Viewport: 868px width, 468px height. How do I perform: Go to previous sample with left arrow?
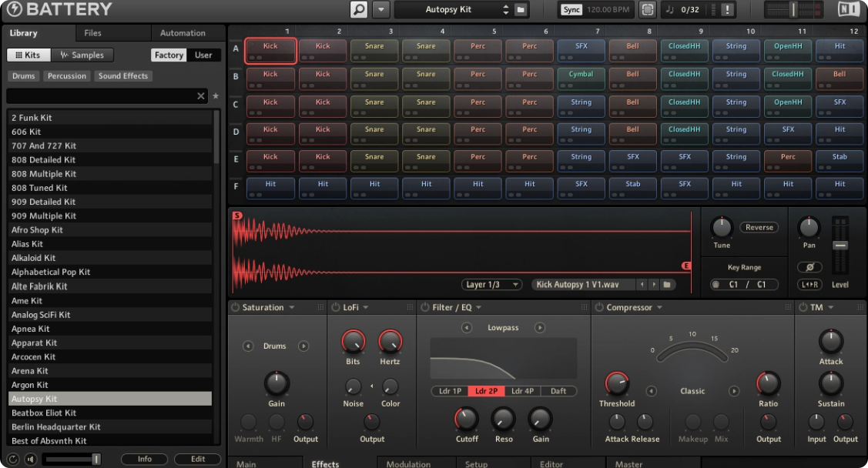tap(642, 284)
